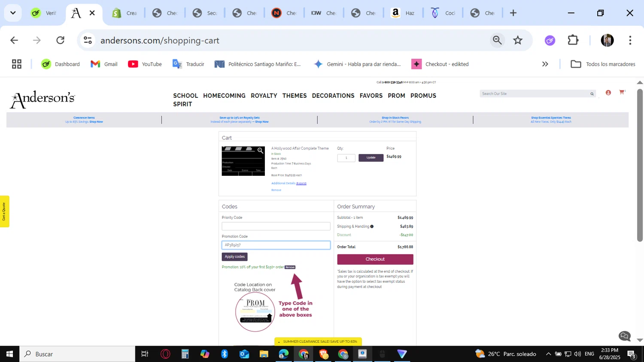644x362 pixels.
Task: Open the zoom magnifier in address bar
Action: [x=497, y=40]
